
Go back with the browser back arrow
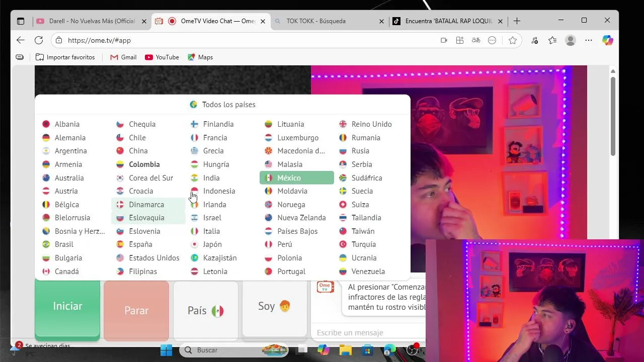pos(20,40)
